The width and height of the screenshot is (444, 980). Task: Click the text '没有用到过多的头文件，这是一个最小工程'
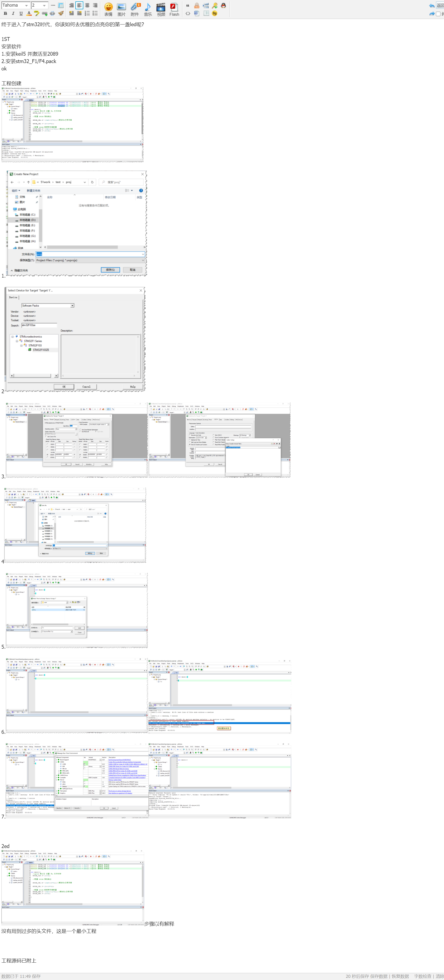(x=49, y=931)
